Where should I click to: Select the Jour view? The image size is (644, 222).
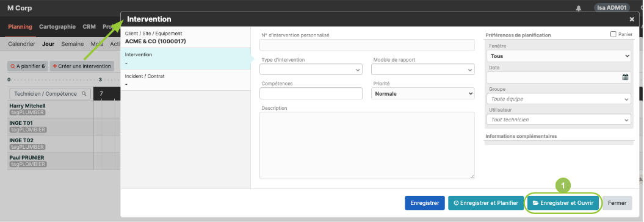(x=48, y=44)
